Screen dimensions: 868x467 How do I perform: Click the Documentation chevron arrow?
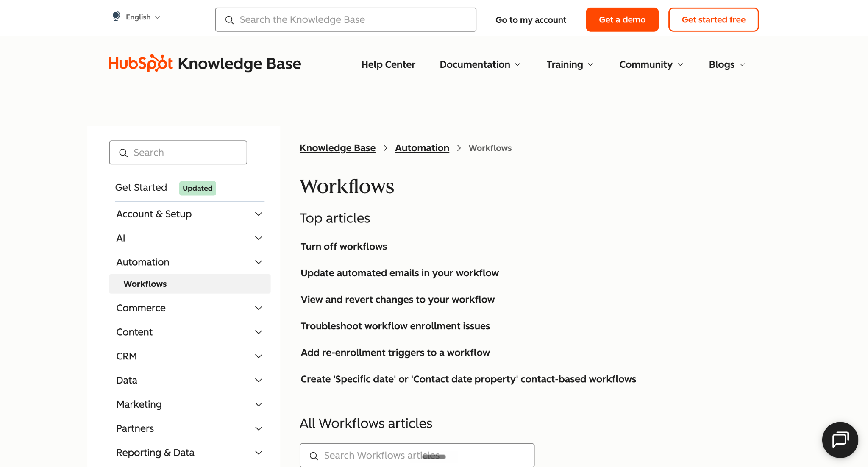(x=517, y=64)
